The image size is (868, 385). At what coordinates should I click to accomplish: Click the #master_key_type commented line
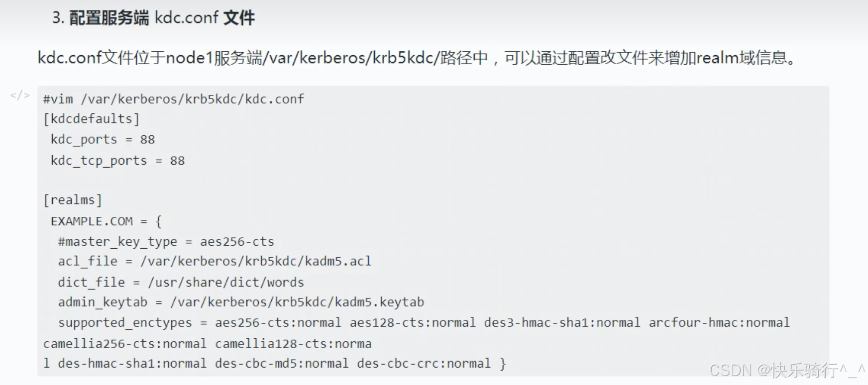pyautogui.click(x=166, y=242)
